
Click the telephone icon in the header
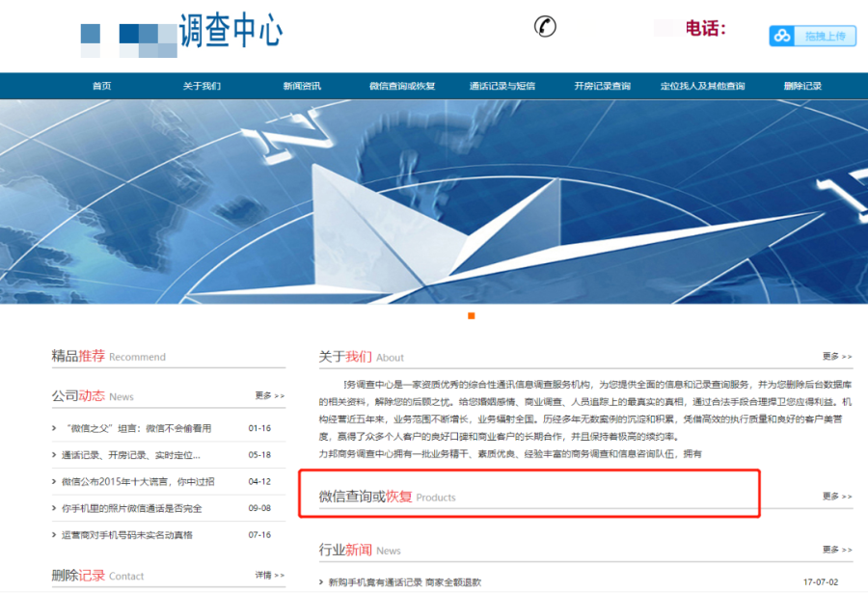click(x=545, y=27)
